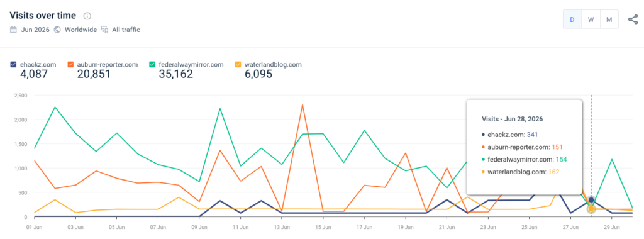Toggle the federalwaymirror.com checkbox
This screenshot has width=644, height=239.
pyautogui.click(x=152, y=65)
